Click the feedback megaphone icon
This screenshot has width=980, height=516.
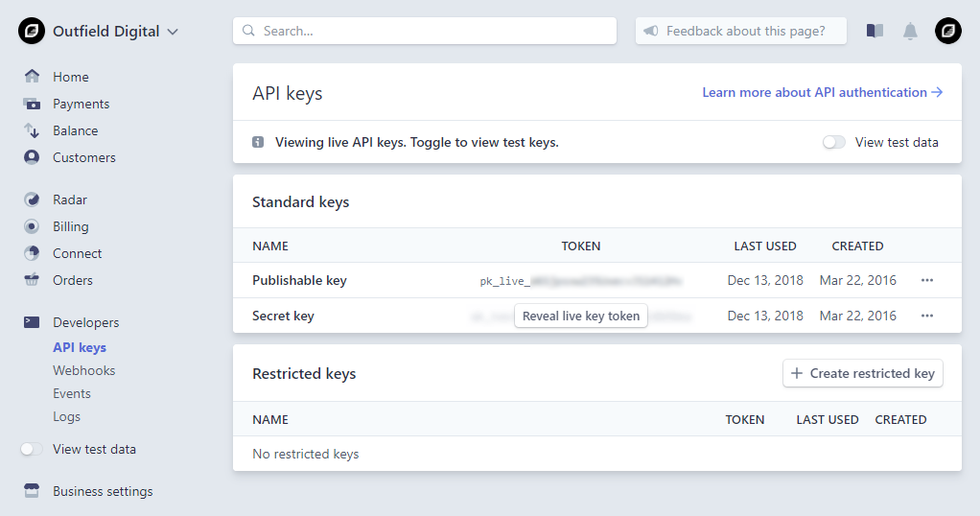tap(651, 31)
